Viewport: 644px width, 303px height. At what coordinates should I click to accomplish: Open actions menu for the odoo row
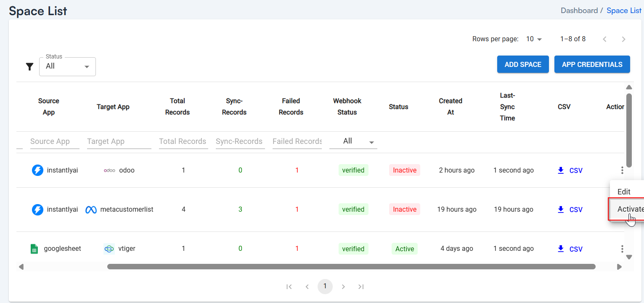point(622,170)
